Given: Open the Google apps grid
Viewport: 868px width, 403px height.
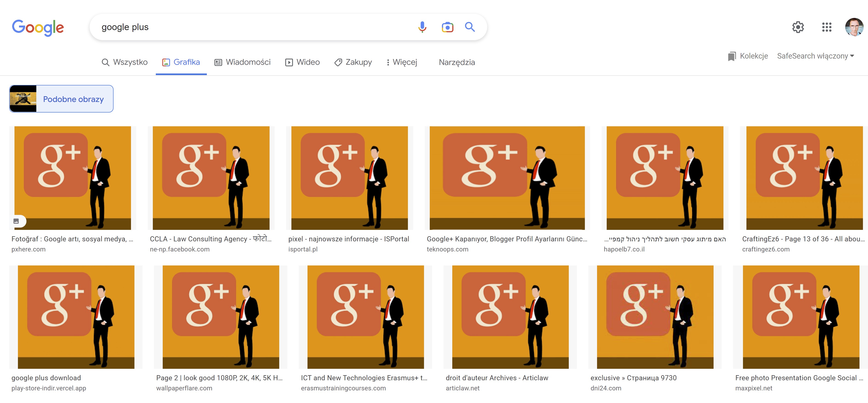Looking at the screenshot, I should (x=827, y=27).
